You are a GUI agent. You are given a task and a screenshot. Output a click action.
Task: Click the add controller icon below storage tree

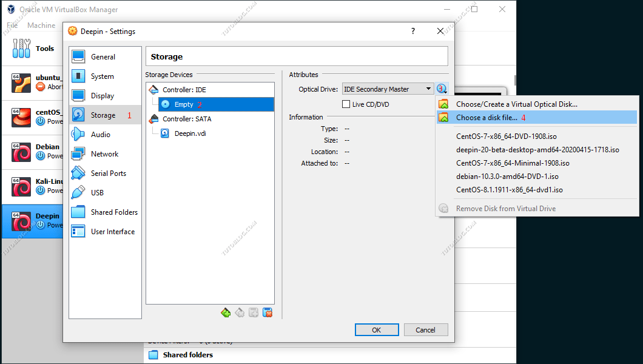pos(226,313)
